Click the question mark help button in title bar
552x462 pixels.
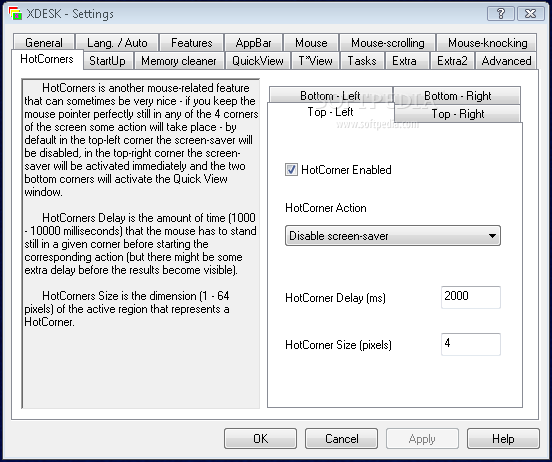click(x=501, y=14)
